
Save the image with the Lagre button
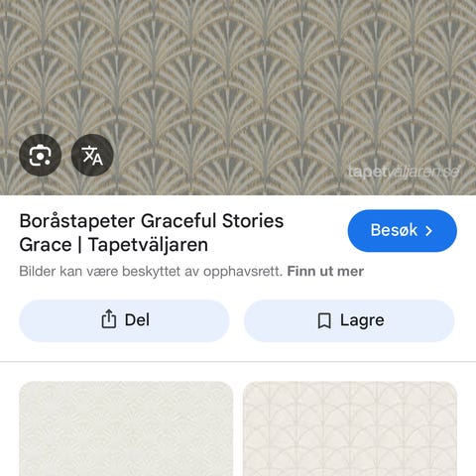(349, 320)
